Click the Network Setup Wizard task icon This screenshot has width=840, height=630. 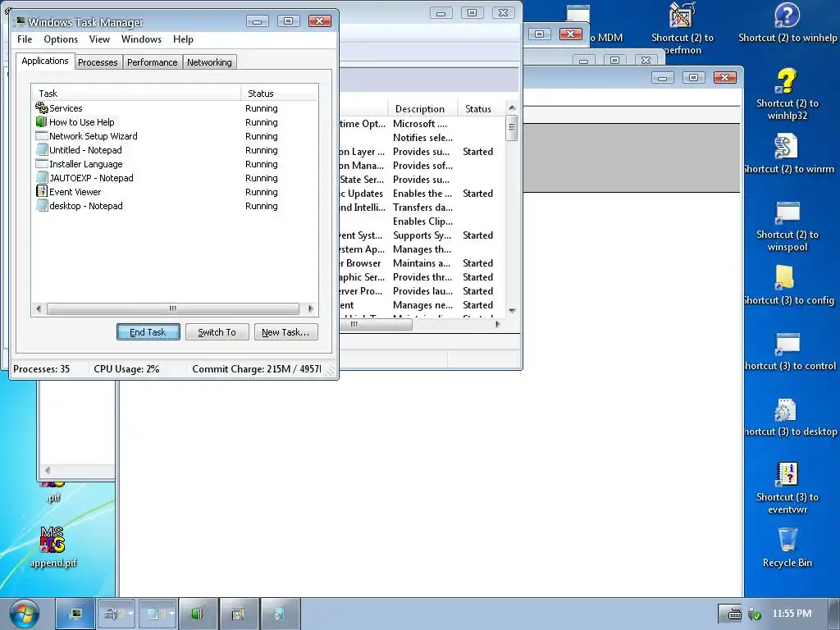tap(42, 136)
